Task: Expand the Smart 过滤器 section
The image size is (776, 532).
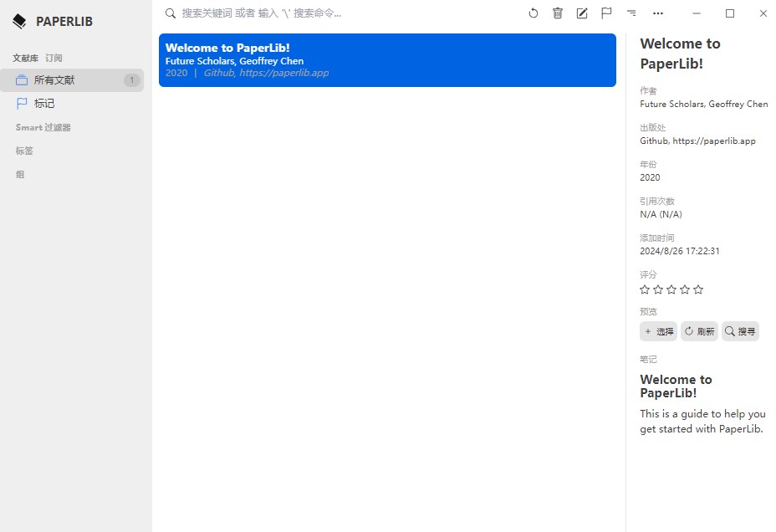Action: tap(43, 127)
